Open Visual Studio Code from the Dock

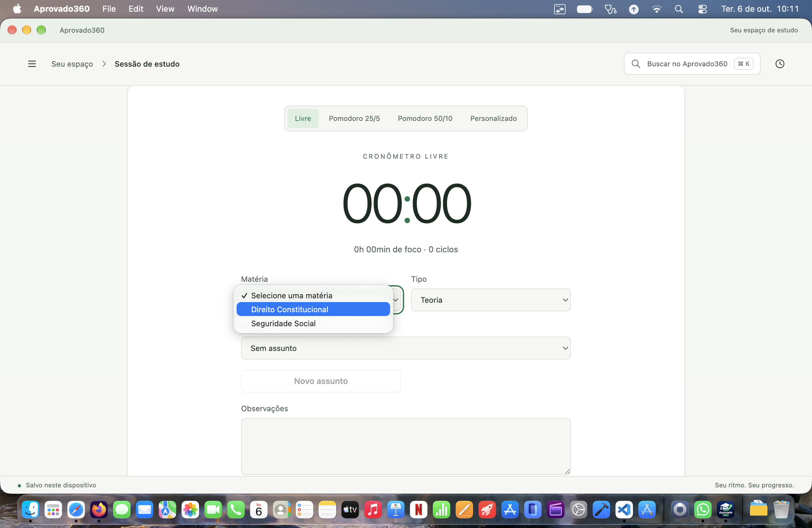[x=624, y=510]
